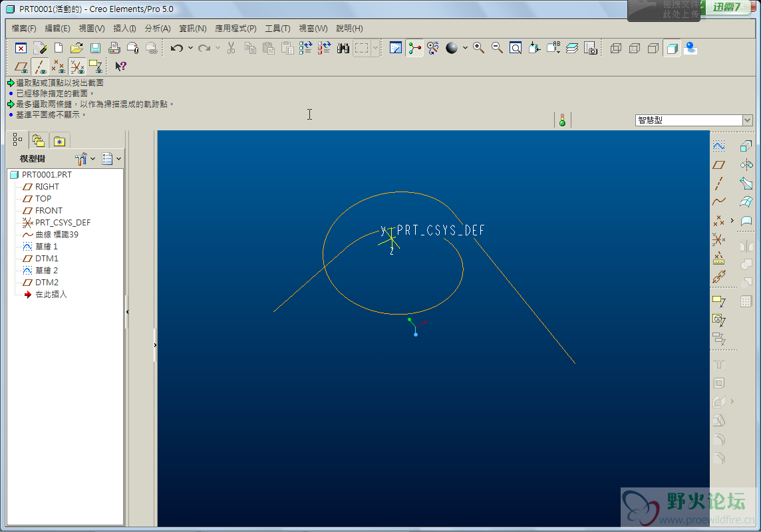Refit the model to screen icon

(516, 48)
